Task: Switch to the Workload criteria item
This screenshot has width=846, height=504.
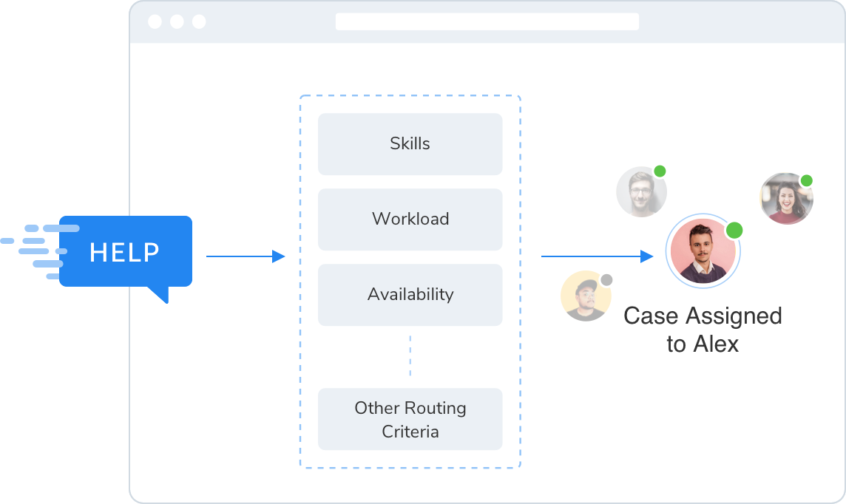Action: click(410, 219)
